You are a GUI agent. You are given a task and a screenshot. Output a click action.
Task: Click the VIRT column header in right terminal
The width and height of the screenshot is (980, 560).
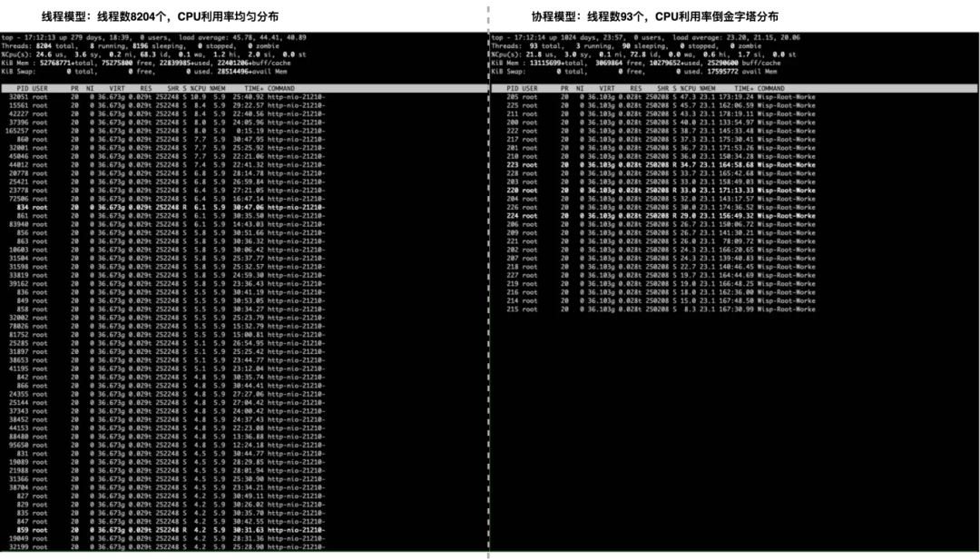click(x=607, y=89)
